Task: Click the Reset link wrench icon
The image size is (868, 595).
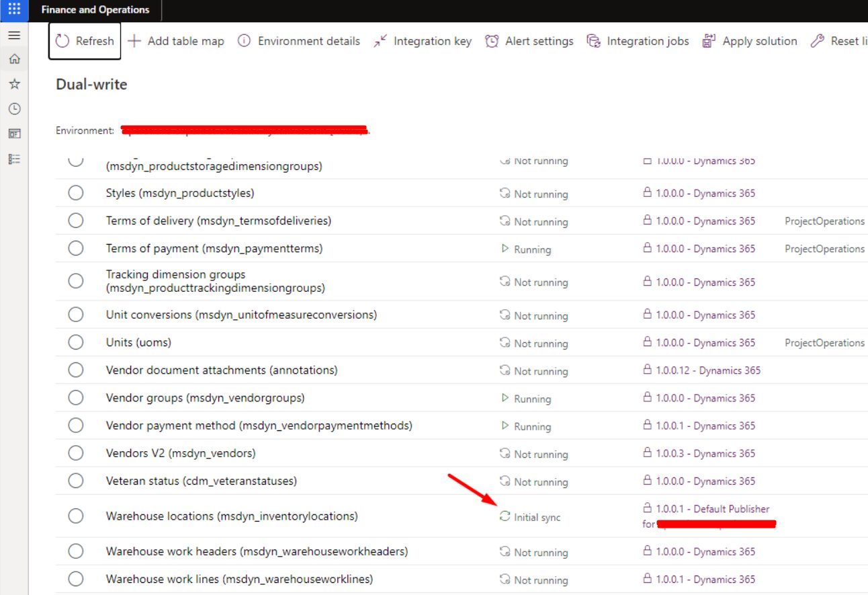Action: tap(817, 41)
